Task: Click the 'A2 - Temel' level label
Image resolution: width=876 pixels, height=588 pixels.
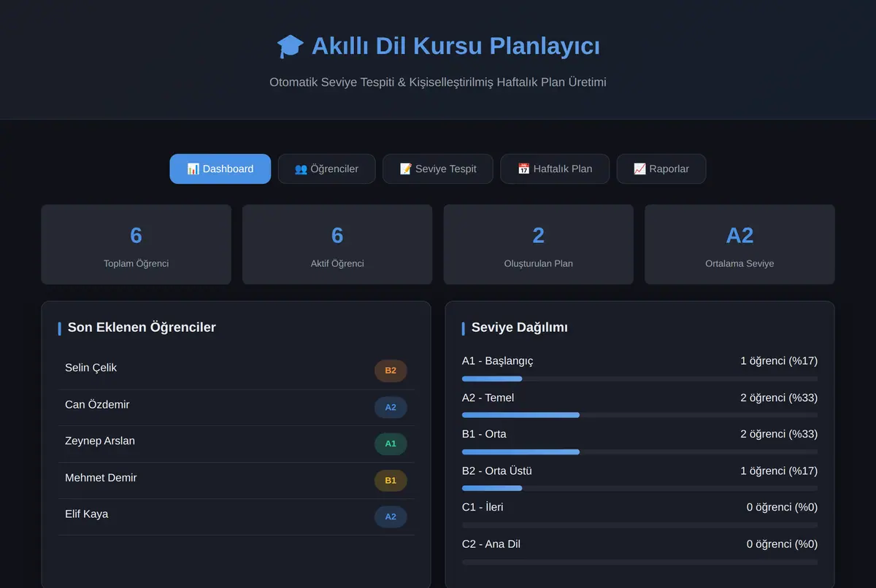Action: (488, 398)
